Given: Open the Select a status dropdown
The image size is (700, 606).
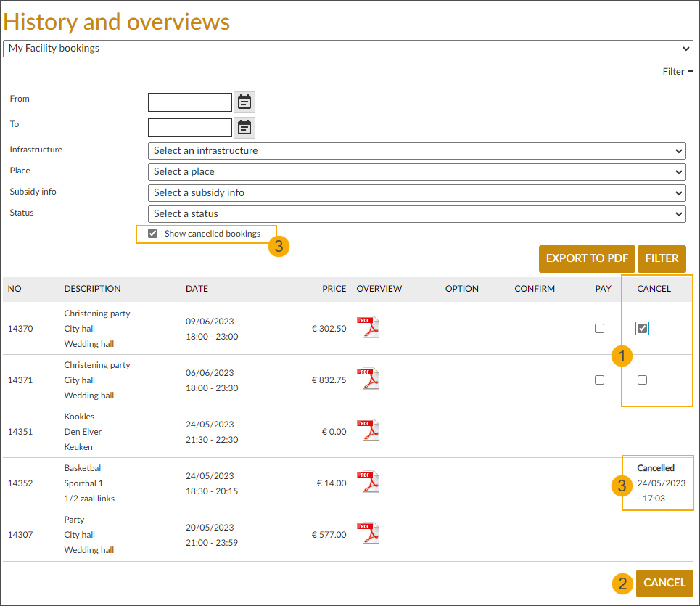Looking at the screenshot, I should [x=417, y=213].
